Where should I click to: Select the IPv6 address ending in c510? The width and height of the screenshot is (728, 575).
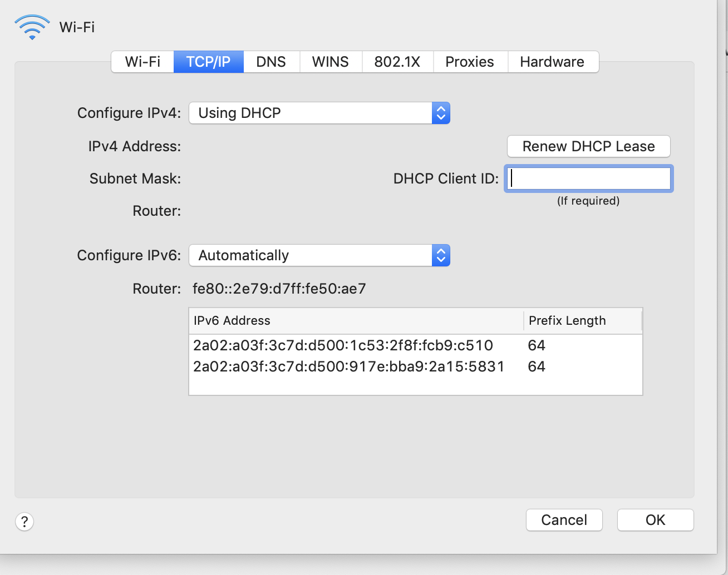pyautogui.click(x=343, y=345)
